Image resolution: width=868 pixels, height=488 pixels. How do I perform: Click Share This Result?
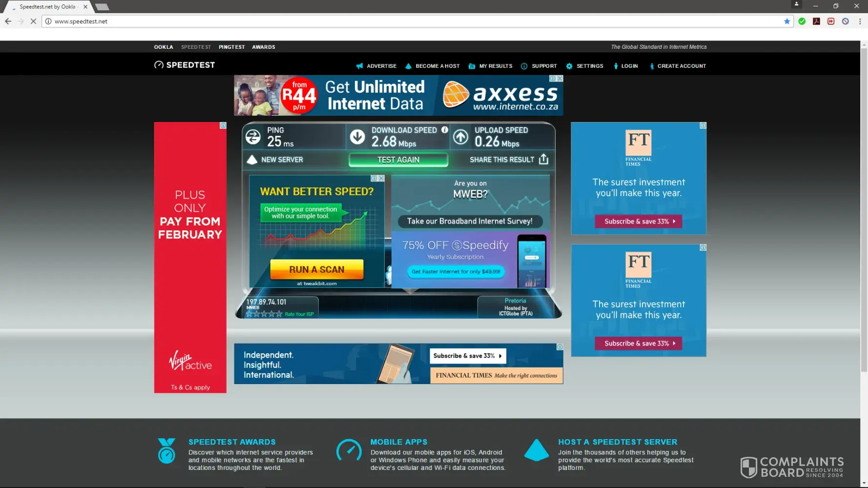coord(502,160)
